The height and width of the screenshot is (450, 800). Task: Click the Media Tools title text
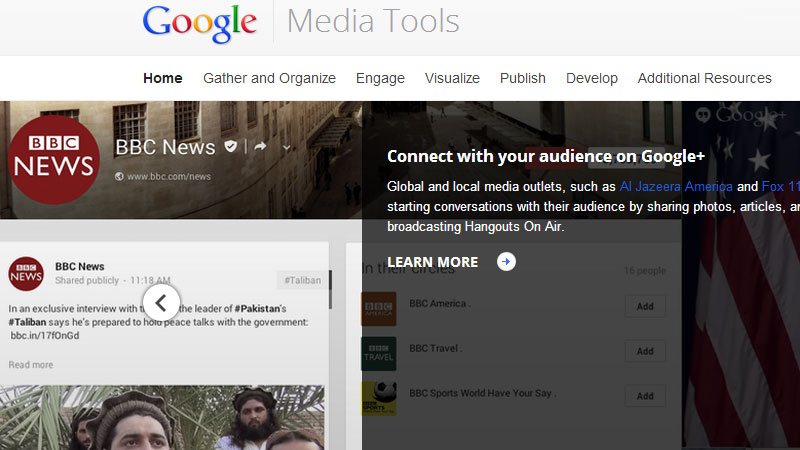[x=373, y=21]
